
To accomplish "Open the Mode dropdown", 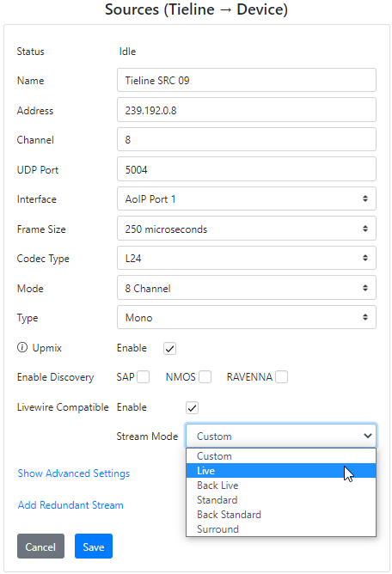I will click(247, 288).
